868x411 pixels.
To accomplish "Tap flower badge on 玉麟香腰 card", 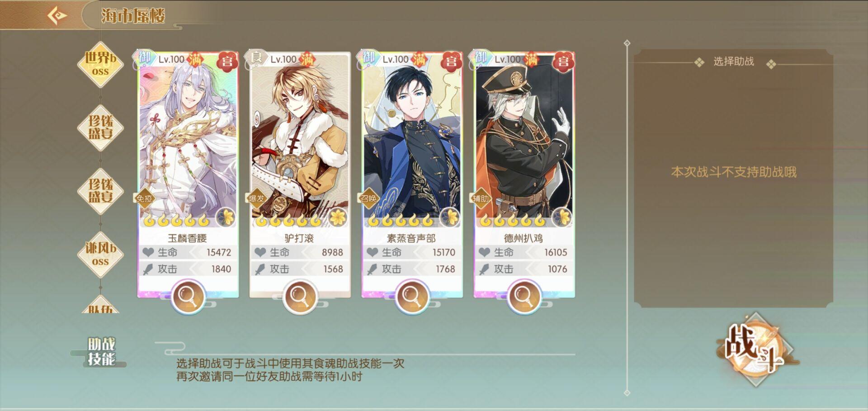I will 226,217.
